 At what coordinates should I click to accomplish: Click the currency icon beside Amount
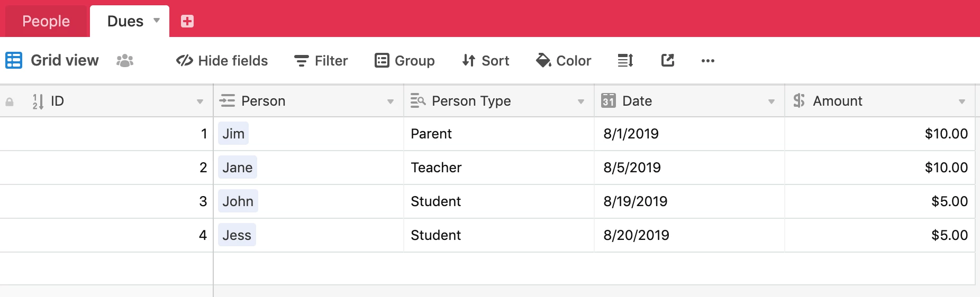click(799, 100)
